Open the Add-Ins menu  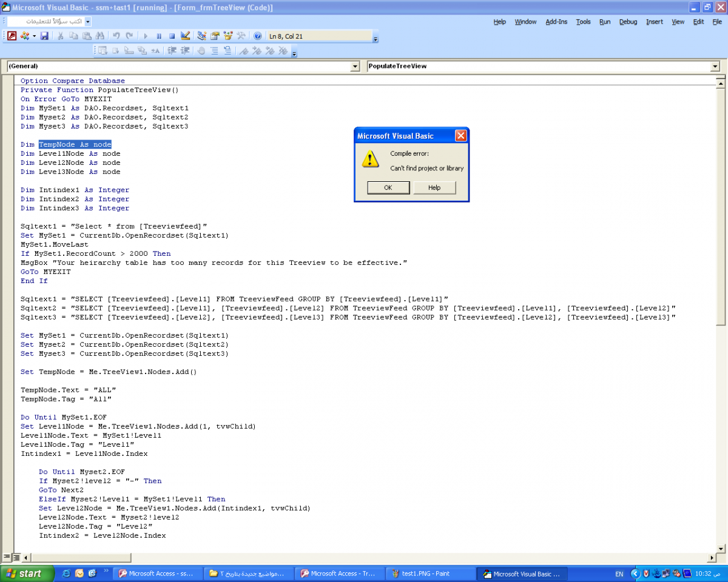[556, 22]
